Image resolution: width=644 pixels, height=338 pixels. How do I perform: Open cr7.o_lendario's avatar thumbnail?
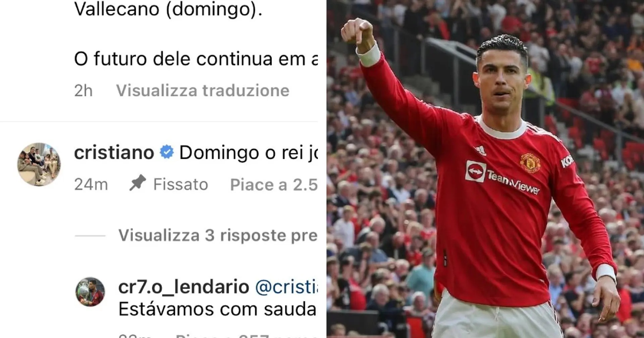[90, 292]
